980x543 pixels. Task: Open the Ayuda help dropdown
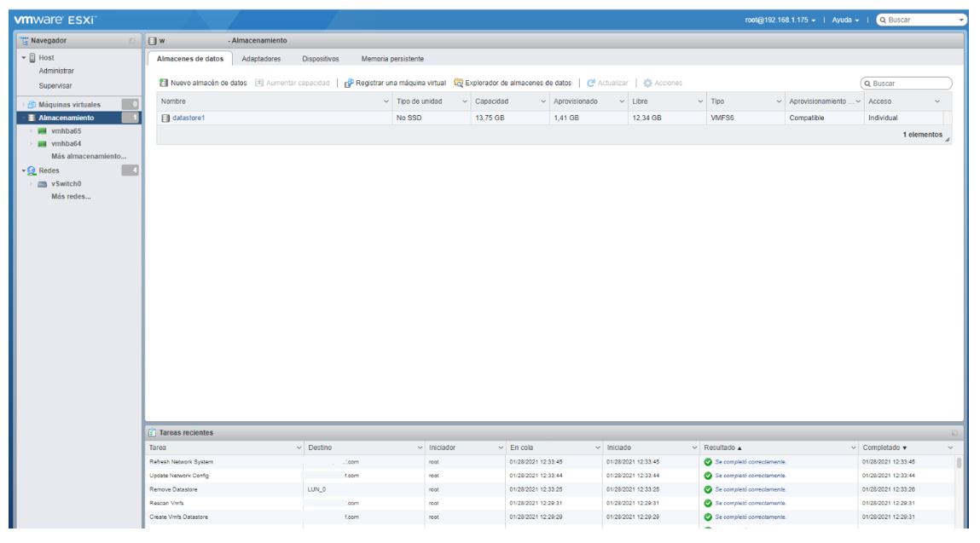tap(845, 20)
